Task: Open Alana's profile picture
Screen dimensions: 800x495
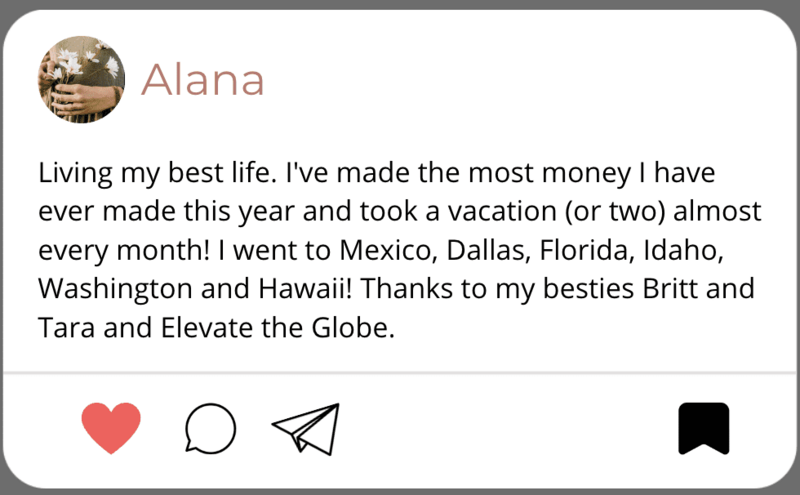Action: [82, 80]
